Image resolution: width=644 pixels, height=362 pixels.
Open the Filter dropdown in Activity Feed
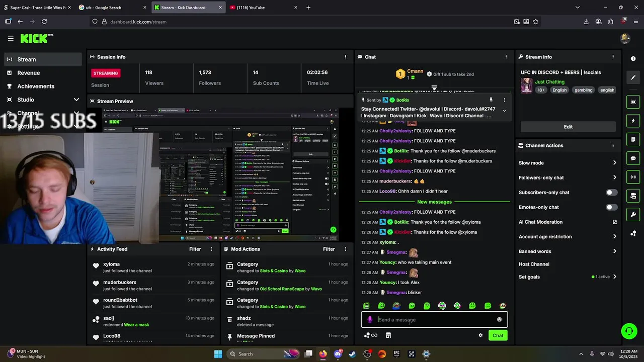click(195, 249)
